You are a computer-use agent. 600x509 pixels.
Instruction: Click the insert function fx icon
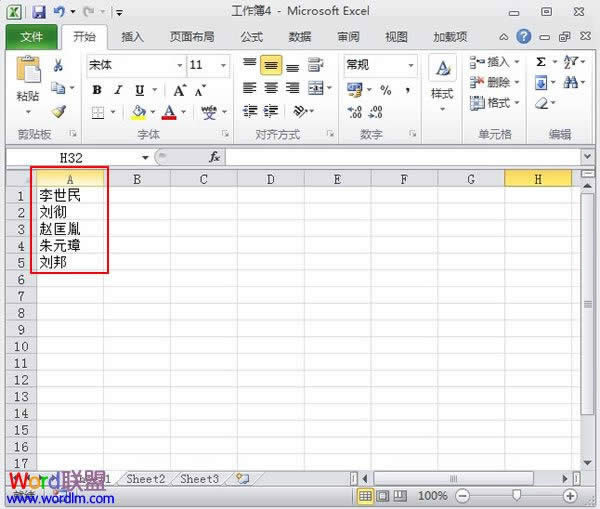pyautogui.click(x=214, y=157)
